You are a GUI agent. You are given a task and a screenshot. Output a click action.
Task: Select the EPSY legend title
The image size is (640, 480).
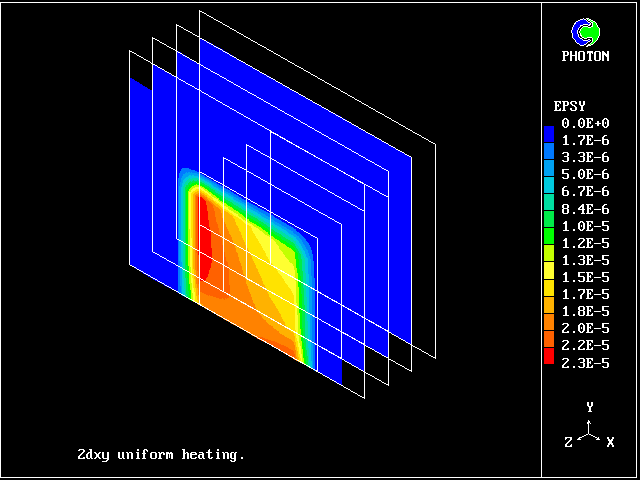[x=570, y=106]
